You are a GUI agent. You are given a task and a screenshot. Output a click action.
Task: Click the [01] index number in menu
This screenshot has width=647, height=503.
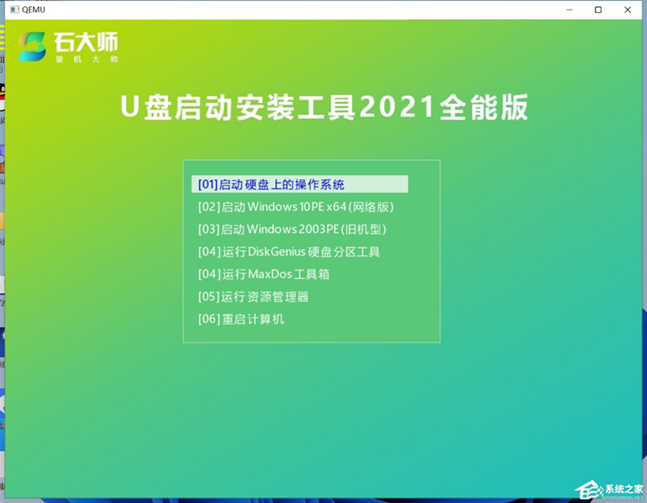tap(207, 184)
